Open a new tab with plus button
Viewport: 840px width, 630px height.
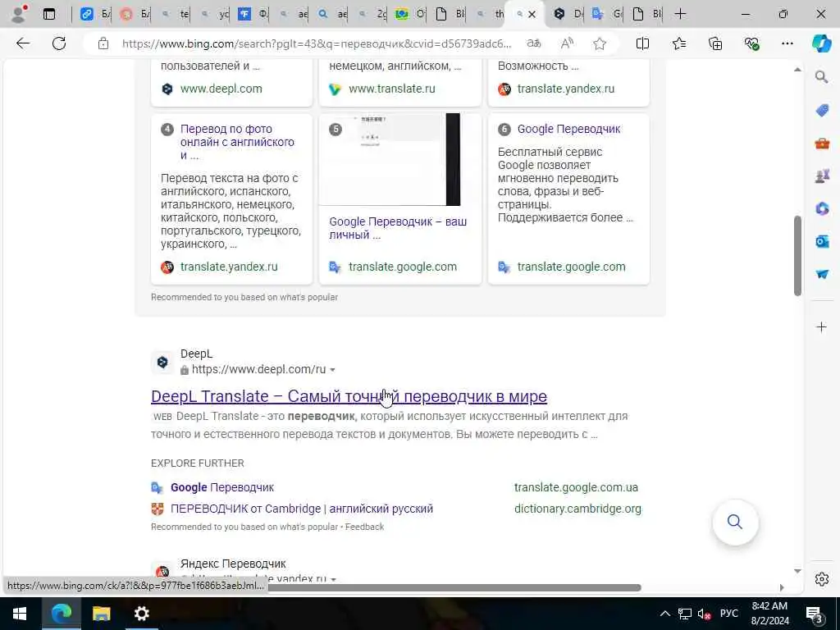tap(680, 14)
